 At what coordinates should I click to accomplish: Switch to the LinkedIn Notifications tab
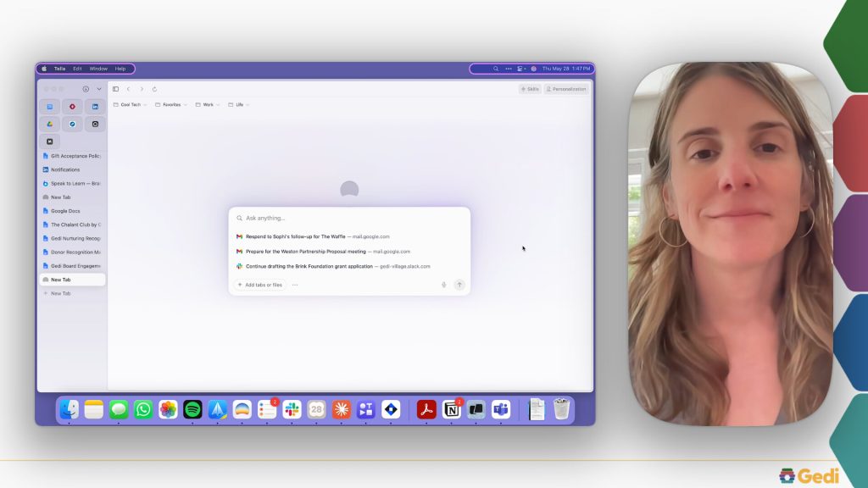[x=73, y=169]
